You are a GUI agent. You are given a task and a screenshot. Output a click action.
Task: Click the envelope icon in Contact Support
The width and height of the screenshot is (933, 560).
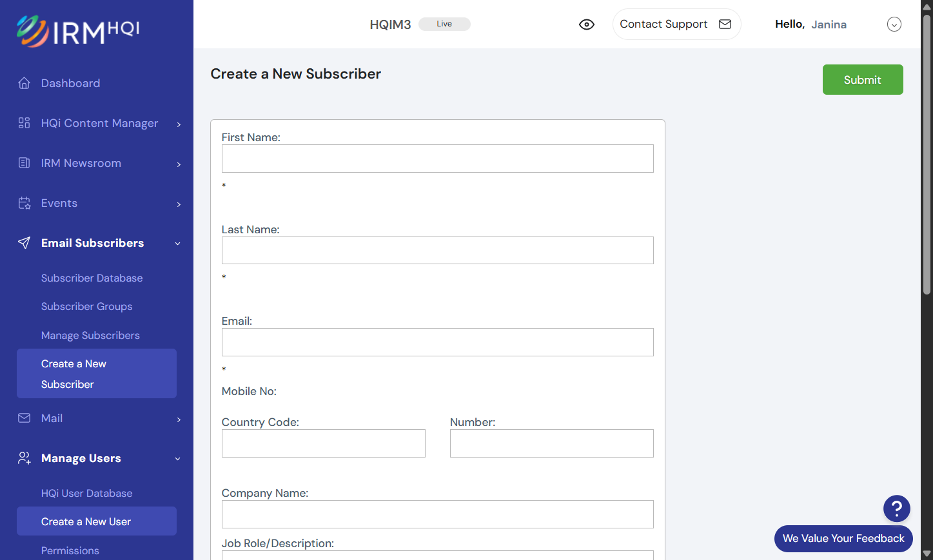[725, 24]
